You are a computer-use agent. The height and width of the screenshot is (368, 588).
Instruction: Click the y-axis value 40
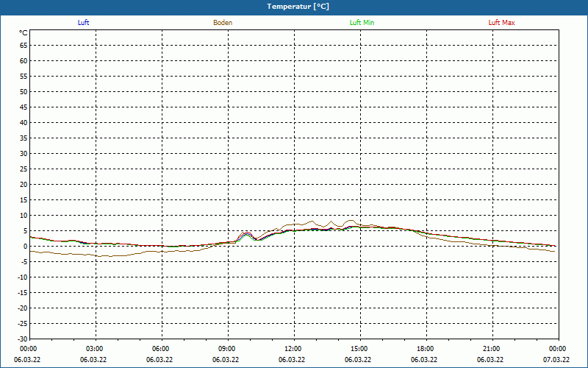[24, 123]
